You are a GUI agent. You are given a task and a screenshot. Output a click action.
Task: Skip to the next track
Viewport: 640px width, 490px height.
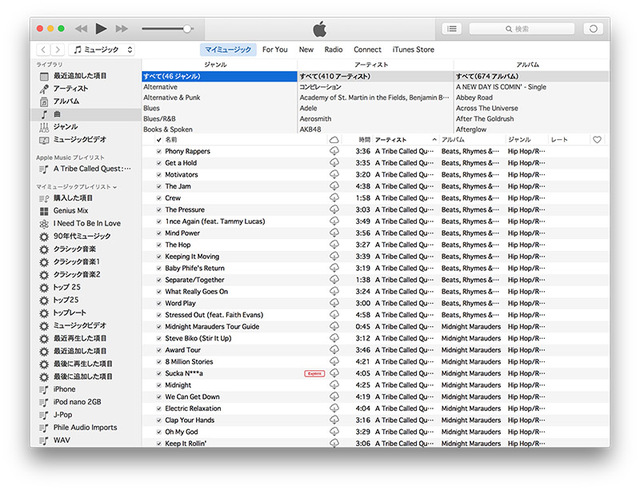pyautogui.click(x=122, y=29)
